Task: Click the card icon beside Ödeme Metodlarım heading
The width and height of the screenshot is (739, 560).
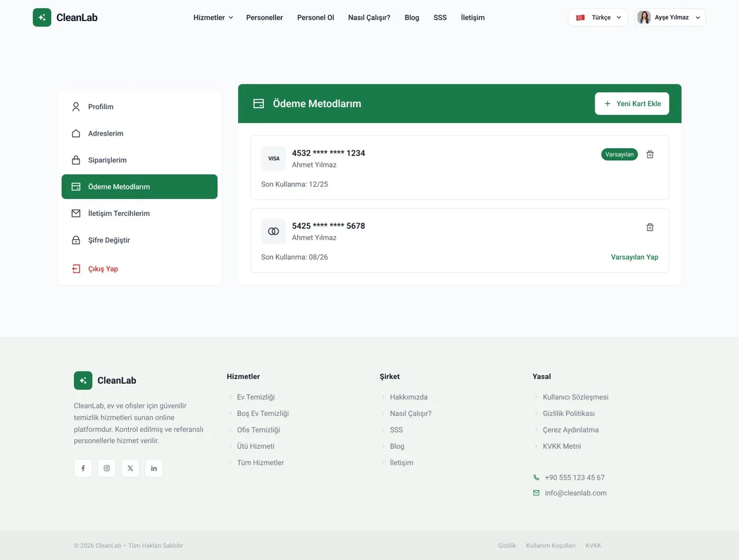Action: 259,103
